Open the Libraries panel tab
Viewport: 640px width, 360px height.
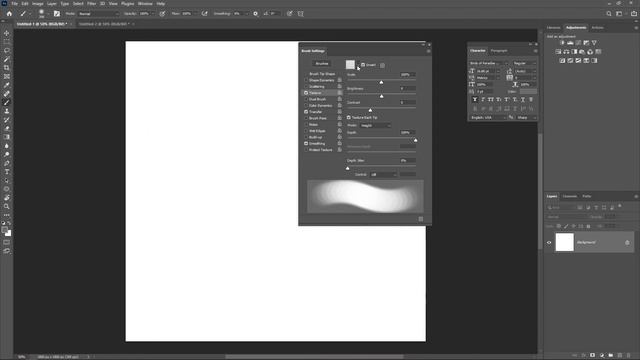553,28
